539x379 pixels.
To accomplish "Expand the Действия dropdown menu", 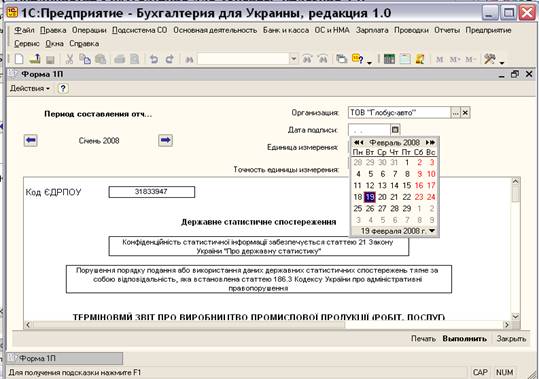I will pyautogui.click(x=30, y=89).
